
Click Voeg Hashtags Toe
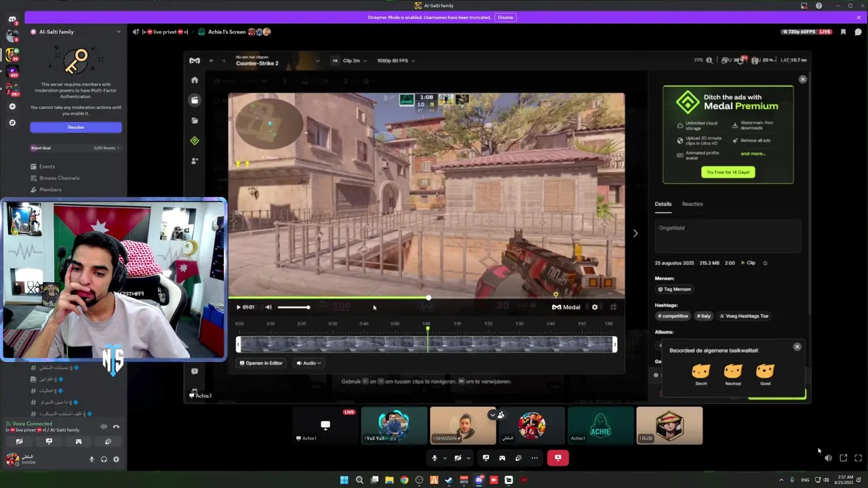tap(745, 316)
